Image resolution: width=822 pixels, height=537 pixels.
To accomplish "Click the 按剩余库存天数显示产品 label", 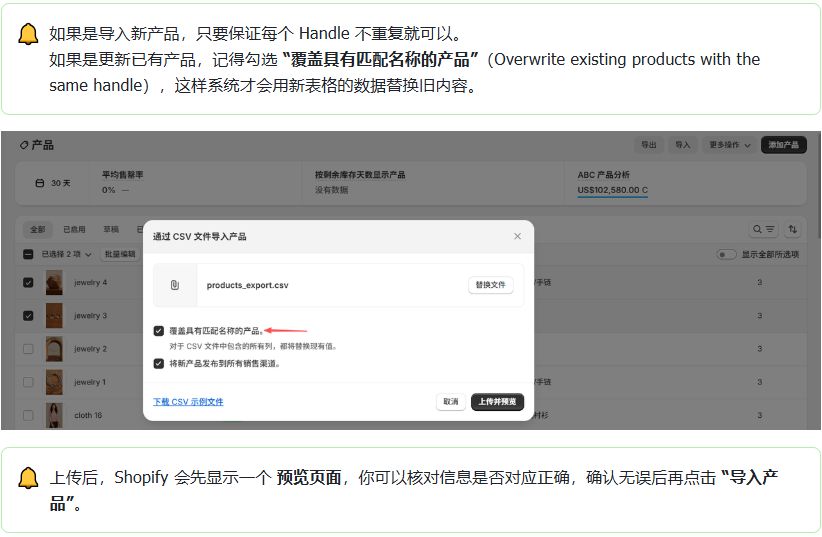I will (x=360, y=175).
